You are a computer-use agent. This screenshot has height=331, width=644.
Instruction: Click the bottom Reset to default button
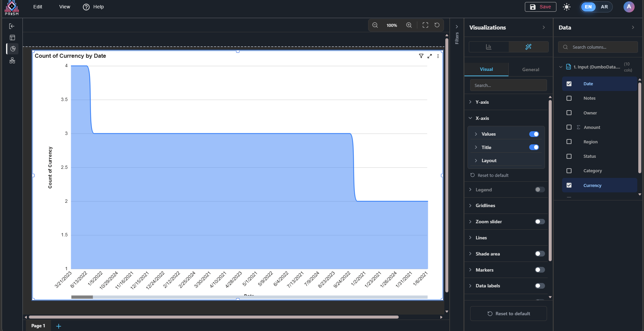(508, 314)
